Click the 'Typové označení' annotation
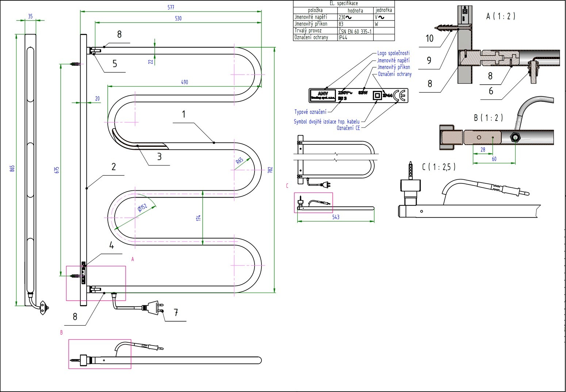Viewport: 566px width, 392px height. 310,112
